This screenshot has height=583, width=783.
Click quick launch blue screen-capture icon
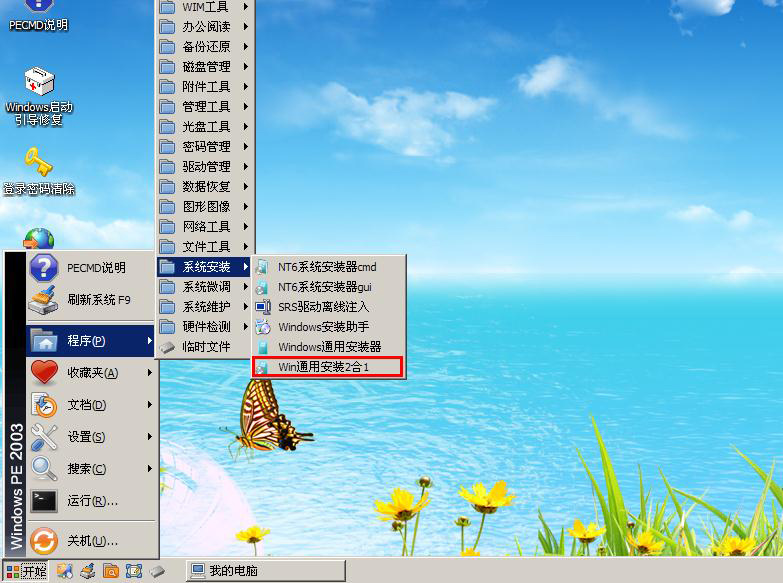pos(134,571)
